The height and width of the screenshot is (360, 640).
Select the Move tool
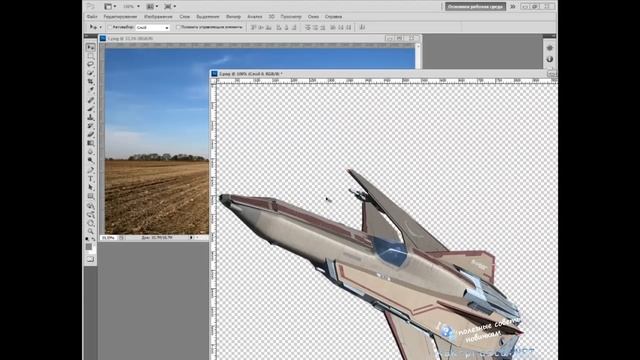[x=90, y=47]
